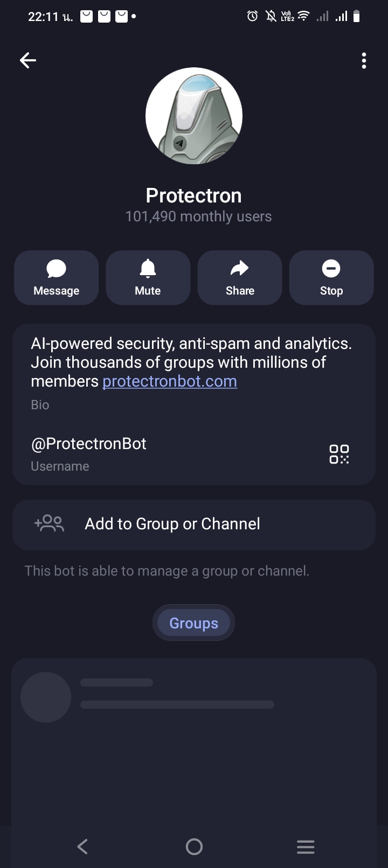Tap the Android back navigation button
Viewport: 388px width, 868px height.
click(82, 846)
